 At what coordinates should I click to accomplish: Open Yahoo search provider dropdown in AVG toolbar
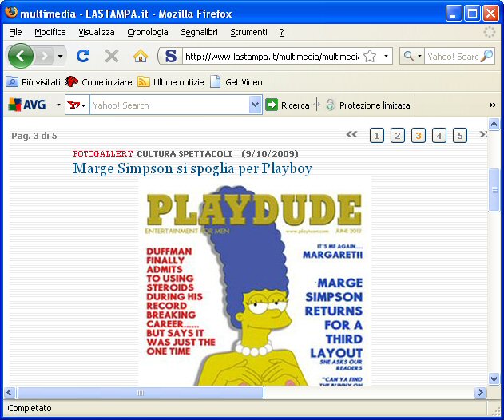[x=77, y=105]
